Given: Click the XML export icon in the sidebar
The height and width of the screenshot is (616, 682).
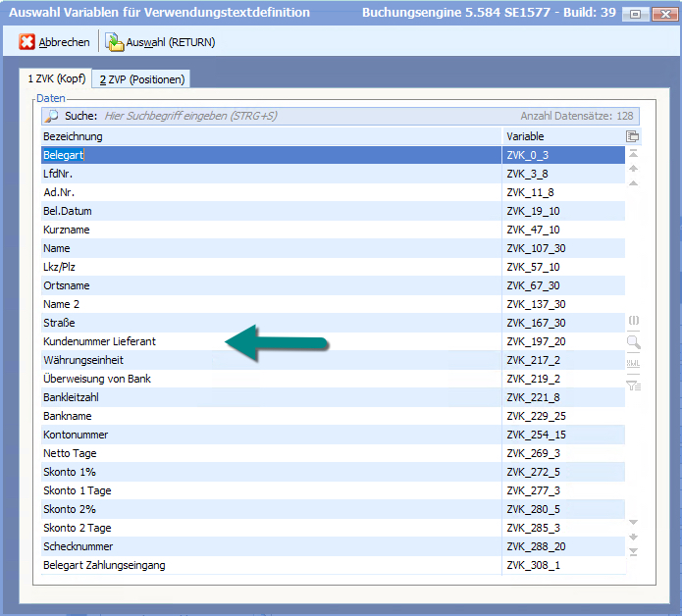Looking at the screenshot, I should pyautogui.click(x=633, y=364).
